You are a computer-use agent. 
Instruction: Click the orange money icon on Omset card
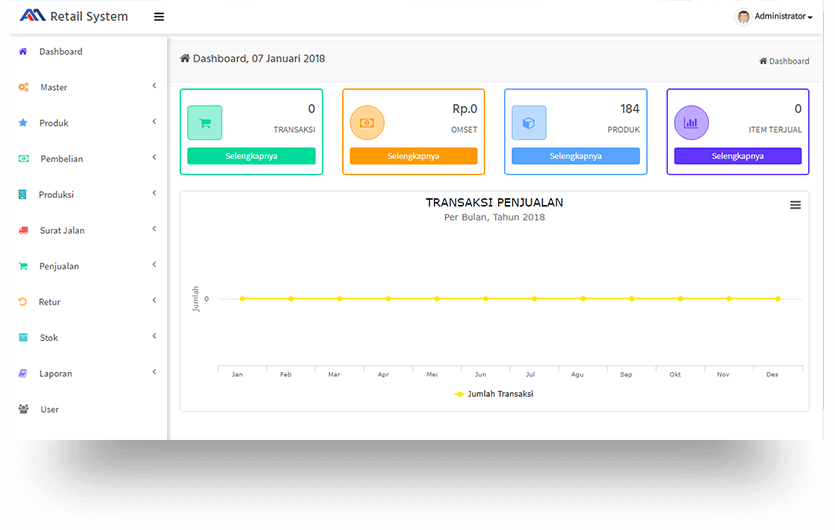tap(367, 123)
